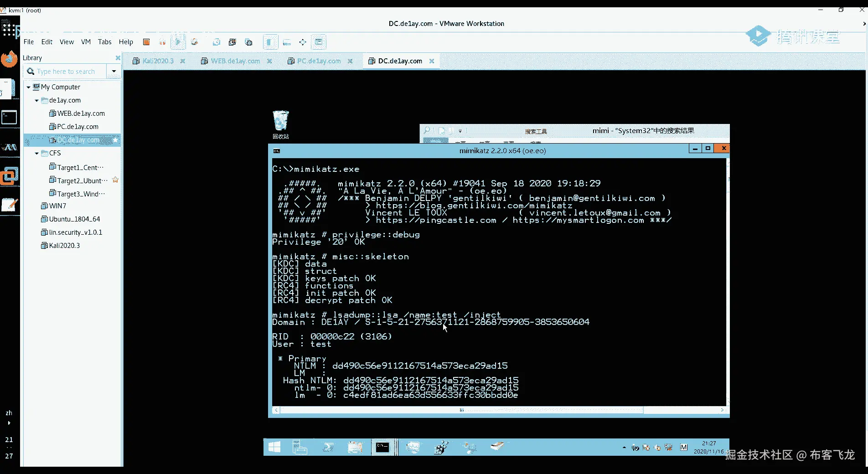This screenshot has height=474, width=868.
Task: Click the Windows Start button in guest taskbar
Action: coord(274,448)
